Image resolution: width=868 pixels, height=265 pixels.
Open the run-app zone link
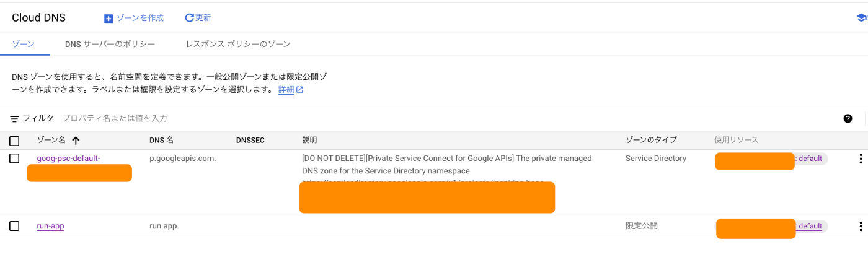coord(50,226)
